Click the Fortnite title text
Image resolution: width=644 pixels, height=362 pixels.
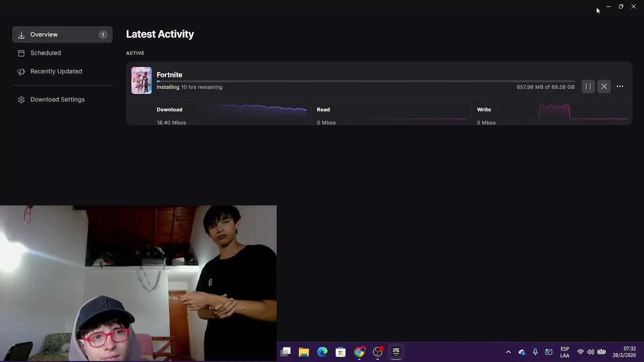[169, 74]
